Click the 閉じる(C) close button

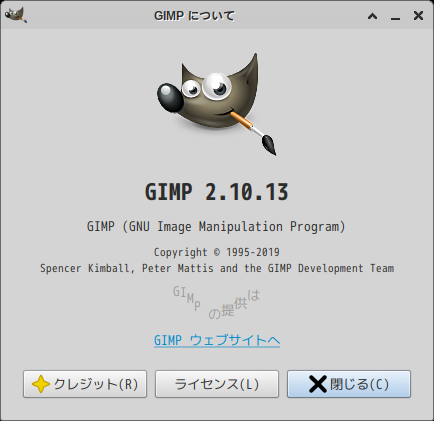pyautogui.click(x=349, y=384)
